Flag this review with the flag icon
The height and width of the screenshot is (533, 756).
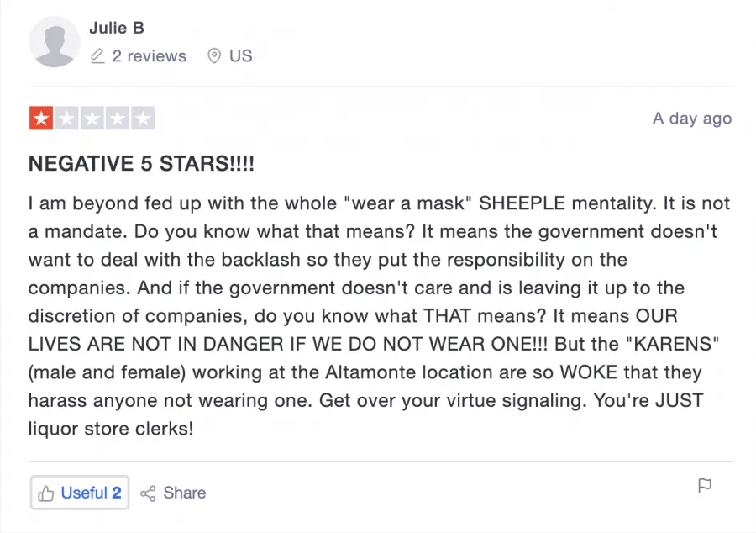pos(705,486)
